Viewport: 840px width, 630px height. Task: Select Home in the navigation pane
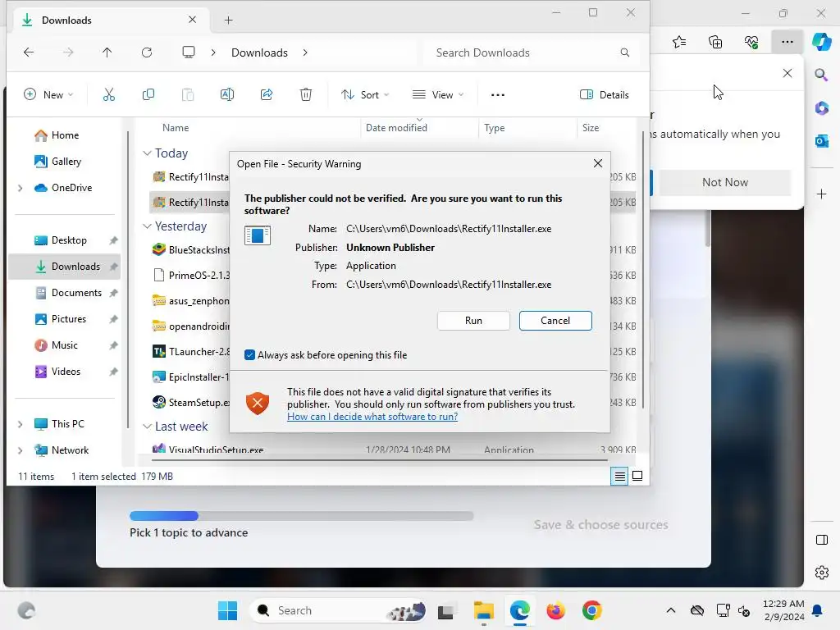(x=65, y=135)
